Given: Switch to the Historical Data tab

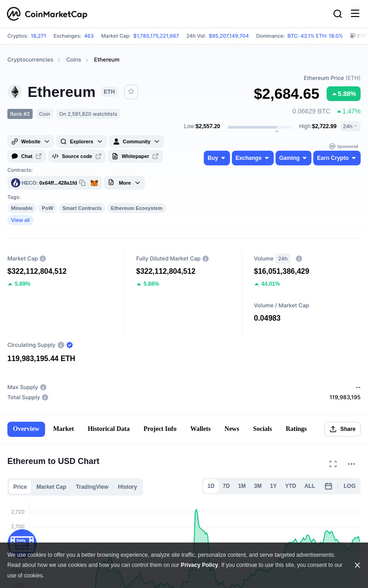Looking at the screenshot, I should coord(109,429).
